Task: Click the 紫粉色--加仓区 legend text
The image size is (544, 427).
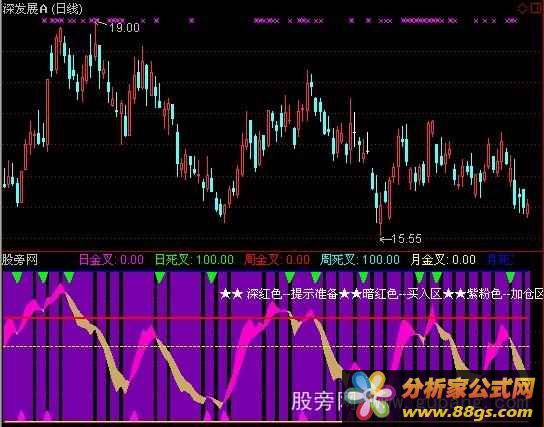Action: [505, 294]
